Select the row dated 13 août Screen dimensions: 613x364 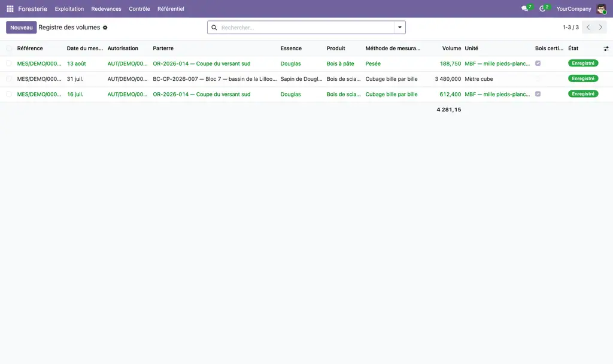click(8, 63)
